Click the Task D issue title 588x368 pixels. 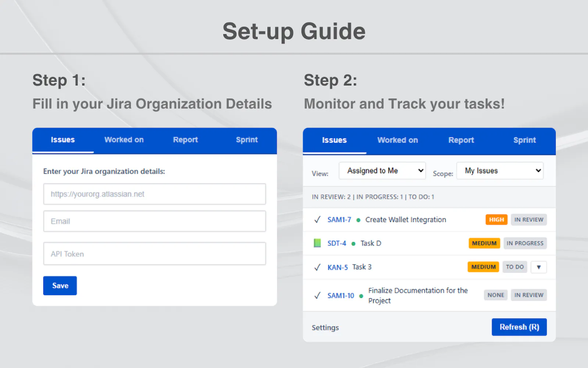coord(371,243)
